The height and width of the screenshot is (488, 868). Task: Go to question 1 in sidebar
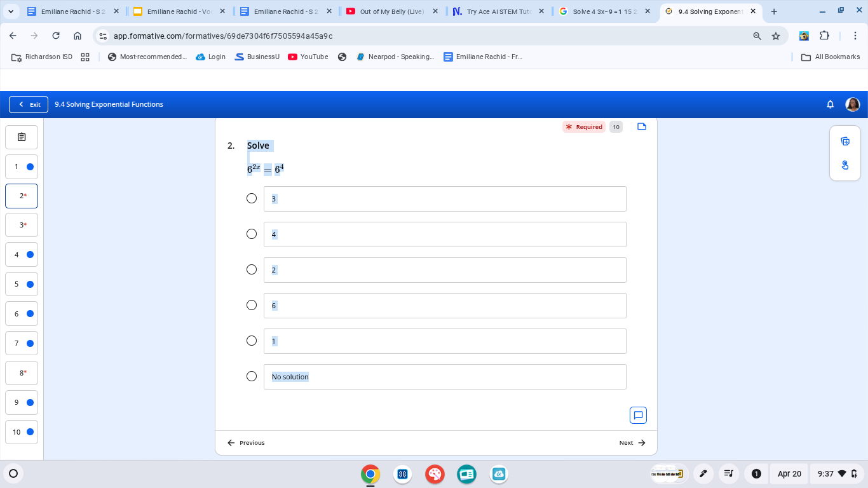pyautogui.click(x=22, y=166)
